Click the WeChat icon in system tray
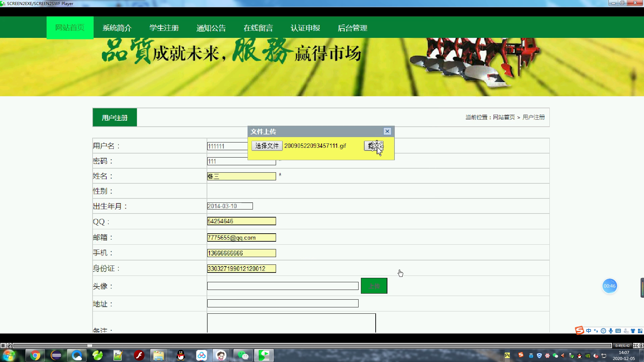This screenshot has height=362, width=644. point(555,356)
